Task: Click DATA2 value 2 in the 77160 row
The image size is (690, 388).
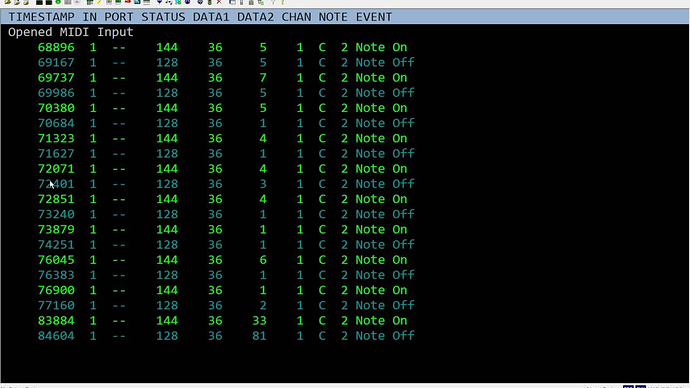Action: click(x=263, y=305)
